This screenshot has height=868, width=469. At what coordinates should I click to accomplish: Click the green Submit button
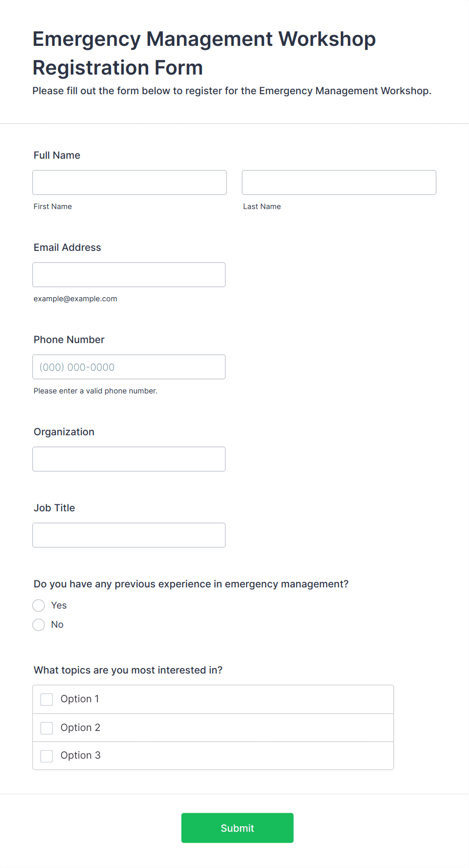(x=238, y=828)
